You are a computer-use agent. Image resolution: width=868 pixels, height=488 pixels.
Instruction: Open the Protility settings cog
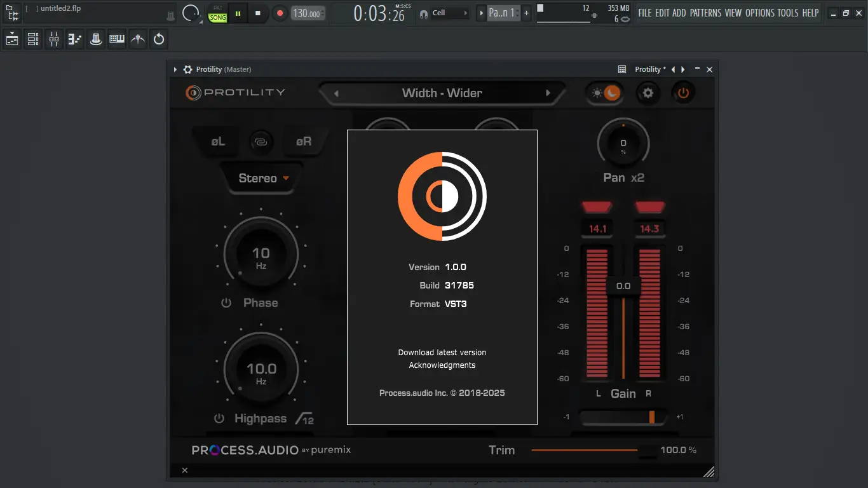648,93
